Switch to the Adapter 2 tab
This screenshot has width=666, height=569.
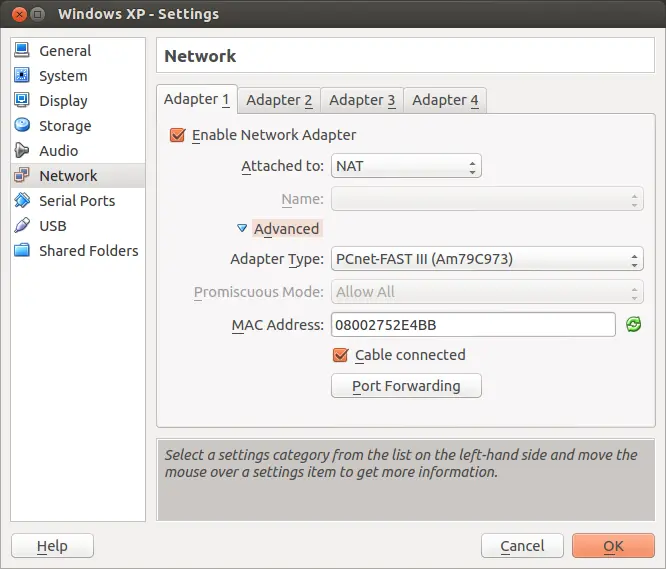coord(279,100)
